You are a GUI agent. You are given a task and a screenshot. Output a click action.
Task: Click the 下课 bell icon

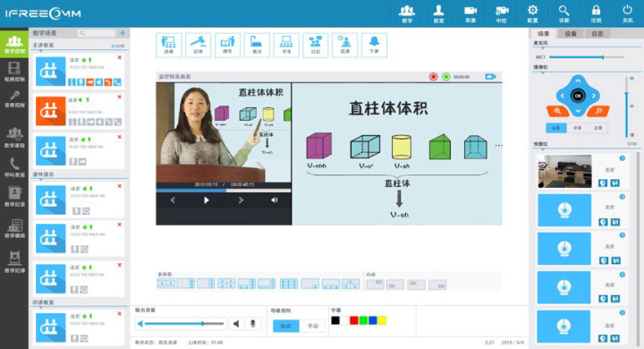(x=374, y=45)
